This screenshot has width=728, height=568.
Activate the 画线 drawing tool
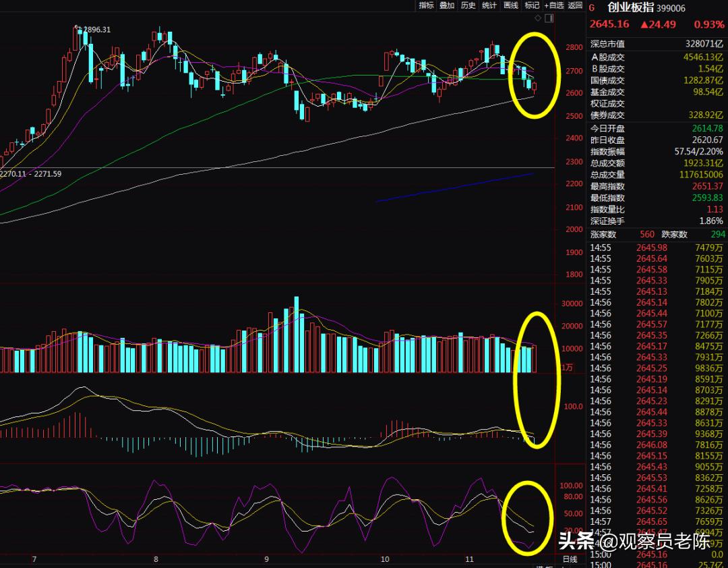(511, 5)
